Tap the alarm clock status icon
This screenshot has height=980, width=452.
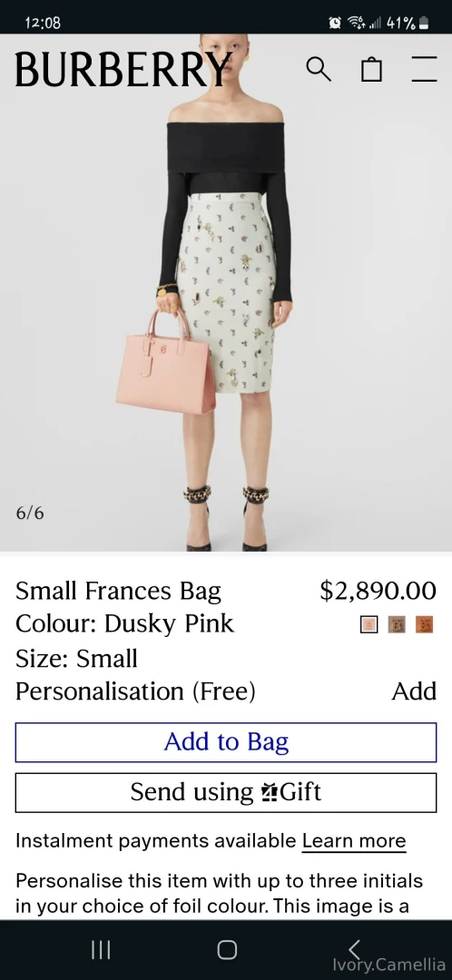click(335, 23)
